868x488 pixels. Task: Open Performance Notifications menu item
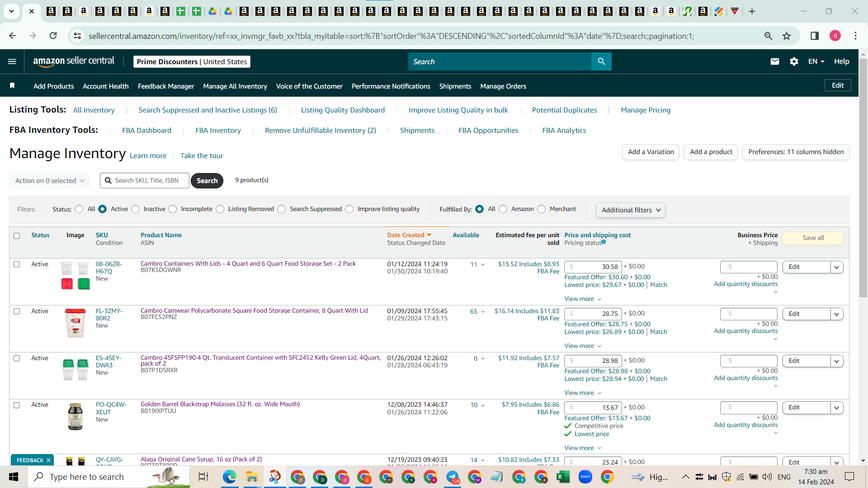[391, 86]
